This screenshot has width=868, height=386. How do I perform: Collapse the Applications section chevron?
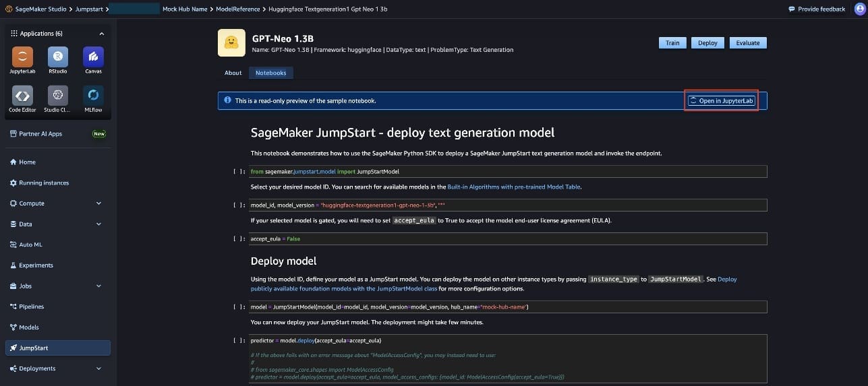(101, 34)
